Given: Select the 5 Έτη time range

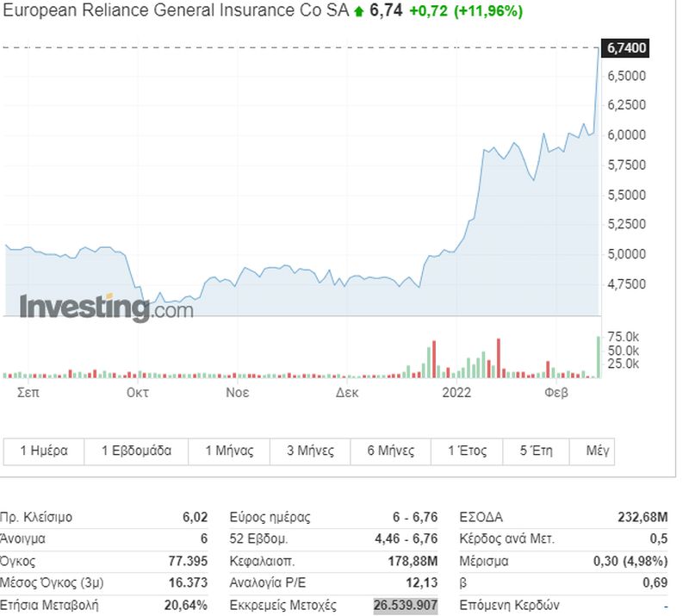Looking at the screenshot, I should pos(536,451).
